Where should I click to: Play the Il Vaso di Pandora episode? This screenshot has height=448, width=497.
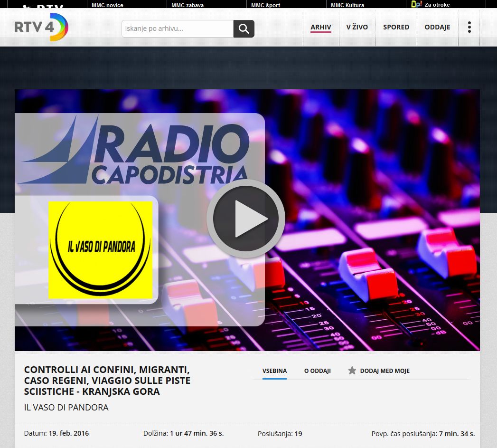[x=246, y=219]
